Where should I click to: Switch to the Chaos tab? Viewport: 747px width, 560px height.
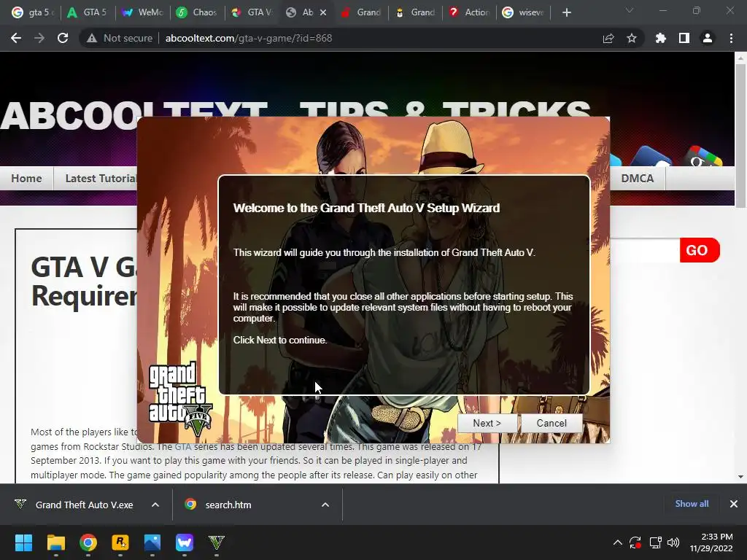pyautogui.click(x=196, y=12)
